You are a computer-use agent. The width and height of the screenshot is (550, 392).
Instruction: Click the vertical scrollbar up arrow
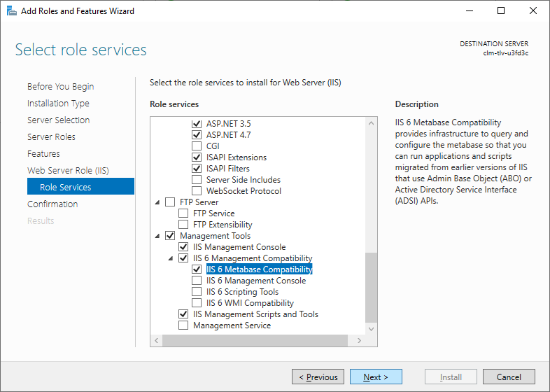(371, 123)
